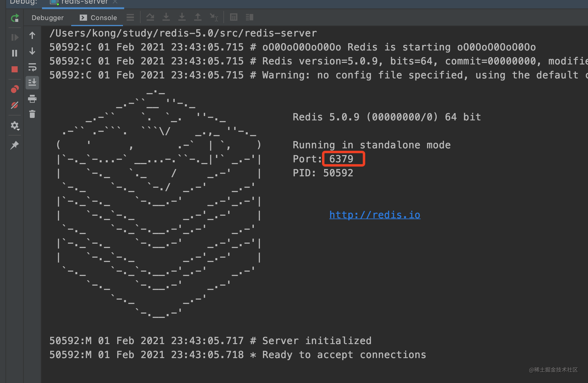Switch to the Debugger tab
The height and width of the screenshot is (383, 588).
point(47,18)
